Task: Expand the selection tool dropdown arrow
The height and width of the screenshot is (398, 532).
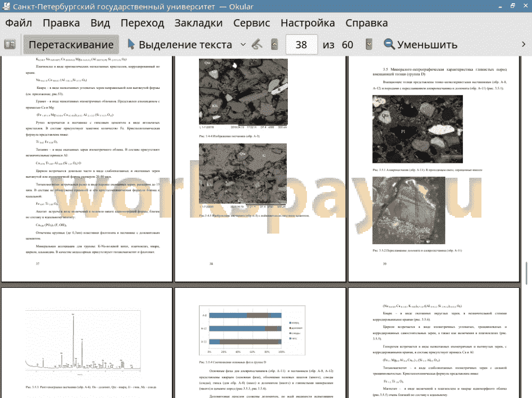Action: tap(243, 45)
